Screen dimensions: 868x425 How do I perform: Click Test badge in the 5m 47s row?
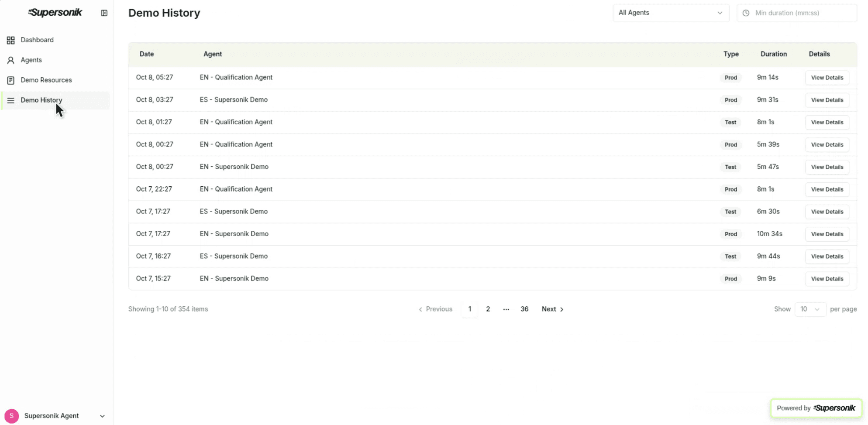coord(730,167)
